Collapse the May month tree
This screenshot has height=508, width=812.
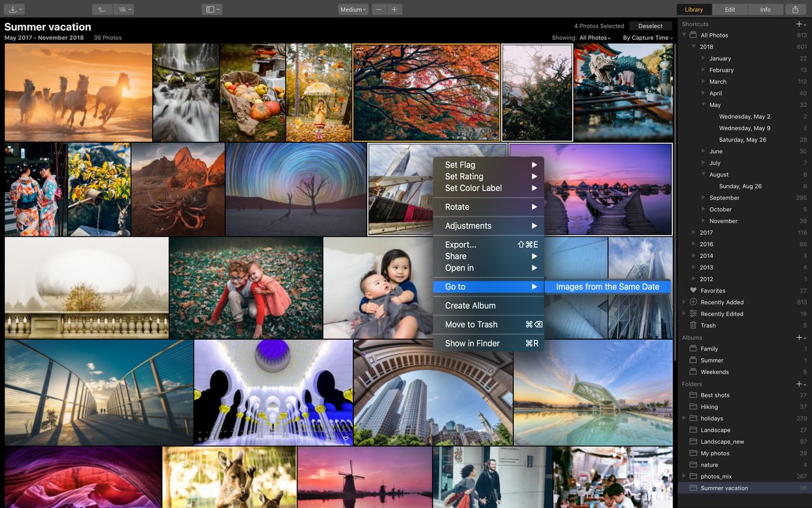pos(704,105)
